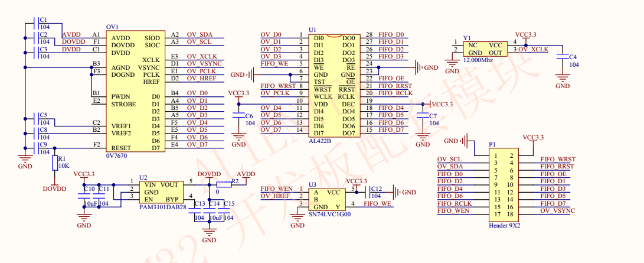The width and height of the screenshot is (644, 263).
Task: Click the VREF1 pin name
Action: tap(121, 126)
